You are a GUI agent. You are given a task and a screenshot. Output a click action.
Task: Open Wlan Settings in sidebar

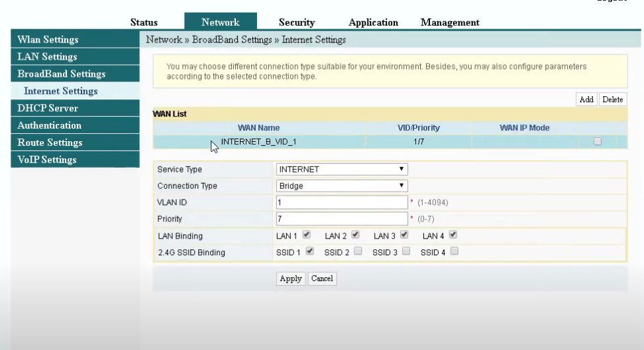coord(75,39)
